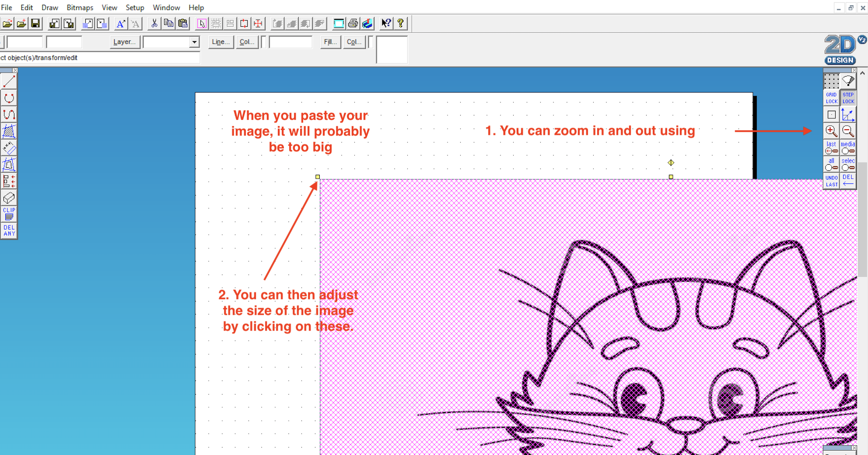
Task: Click the yellow question mark help icon
Action: tap(400, 23)
